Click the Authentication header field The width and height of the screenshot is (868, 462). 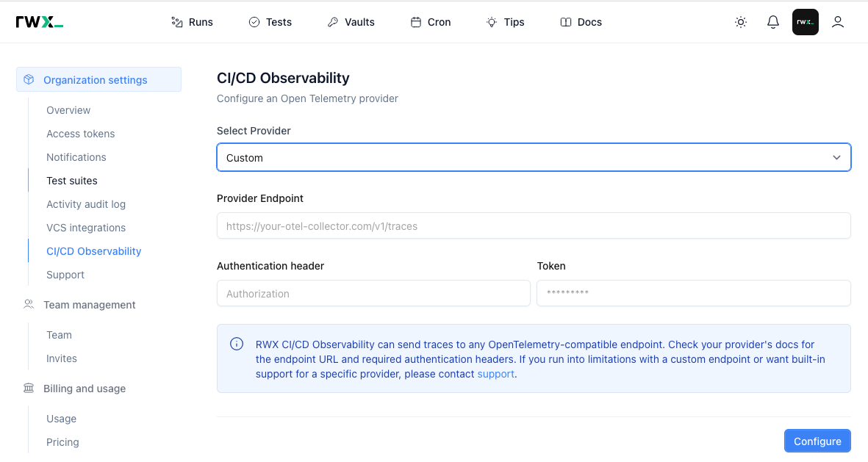[373, 293]
